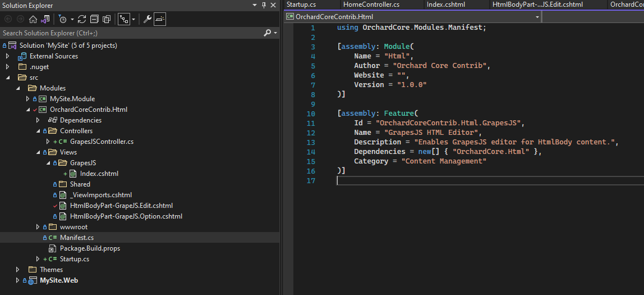This screenshot has height=295, width=644.
Task: Collapse OrchardCoreContrib.Html project
Action: pos(27,110)
